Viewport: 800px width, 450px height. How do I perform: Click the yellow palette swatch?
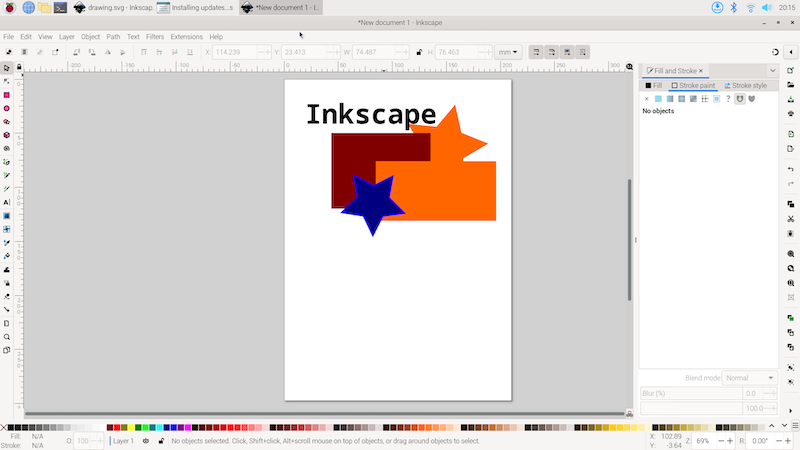point(131,428)
